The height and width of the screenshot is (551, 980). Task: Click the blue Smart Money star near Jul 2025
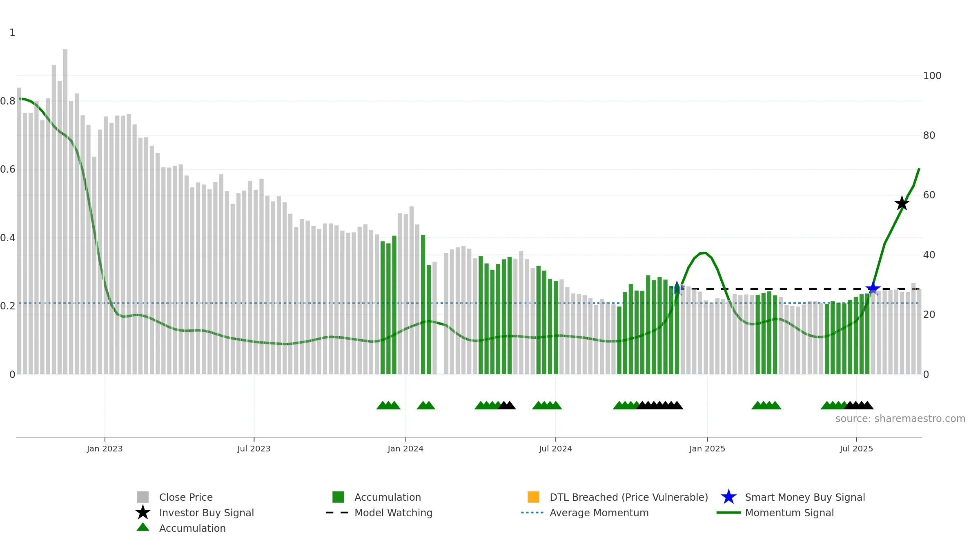point(873,289)
